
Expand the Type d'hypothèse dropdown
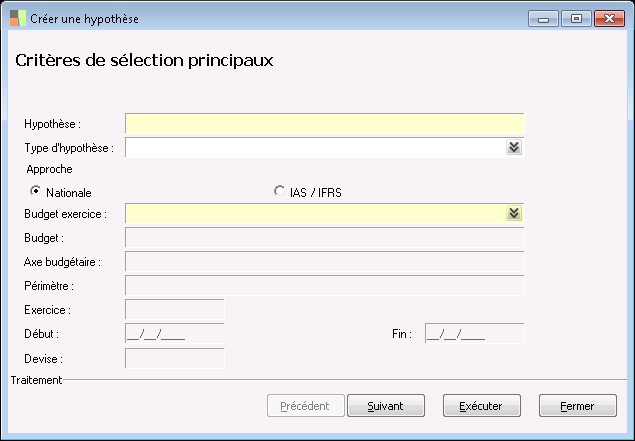(x=514, y=148)
